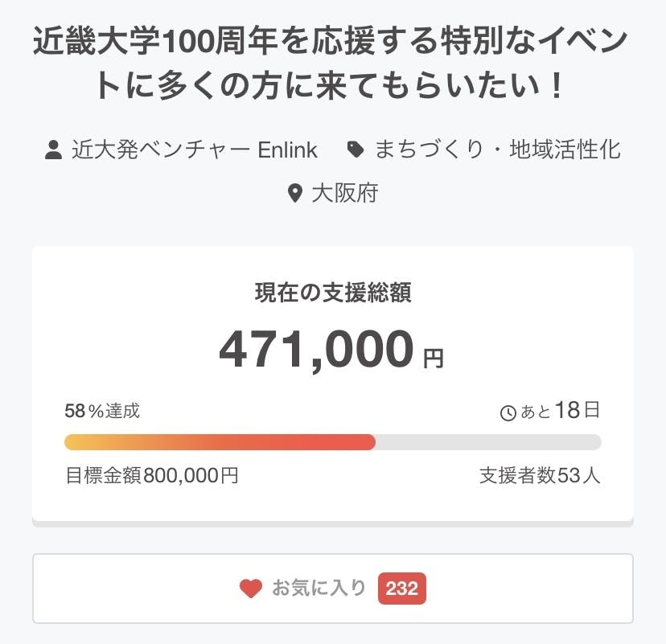Click the unfilled gray part of progress bar
Image resolution: width=666 pixels, height=644 pixels.
click(487, 442)
